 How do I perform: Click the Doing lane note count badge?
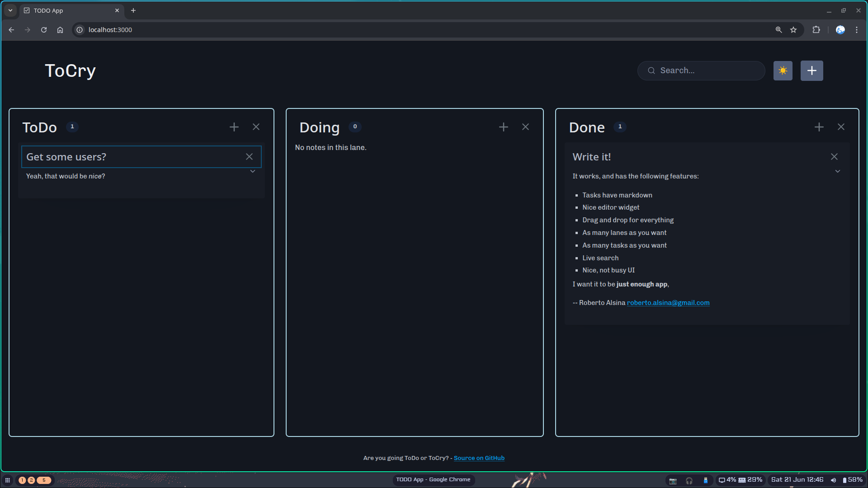pos(355,127)
